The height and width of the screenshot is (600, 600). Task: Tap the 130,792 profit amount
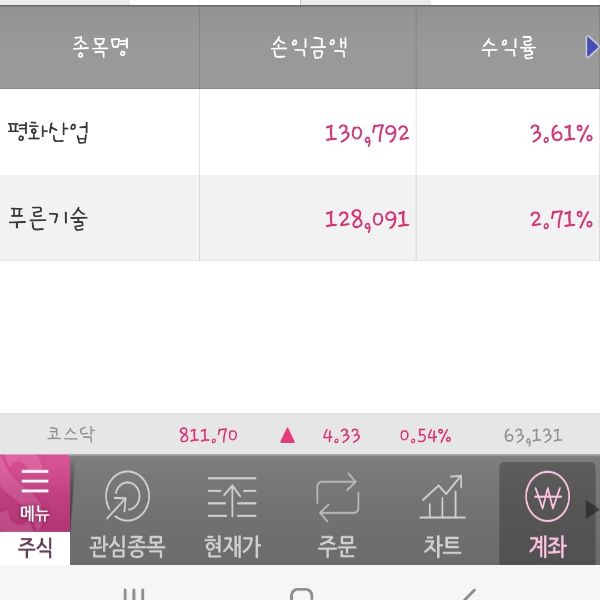(x=367, y=133)
